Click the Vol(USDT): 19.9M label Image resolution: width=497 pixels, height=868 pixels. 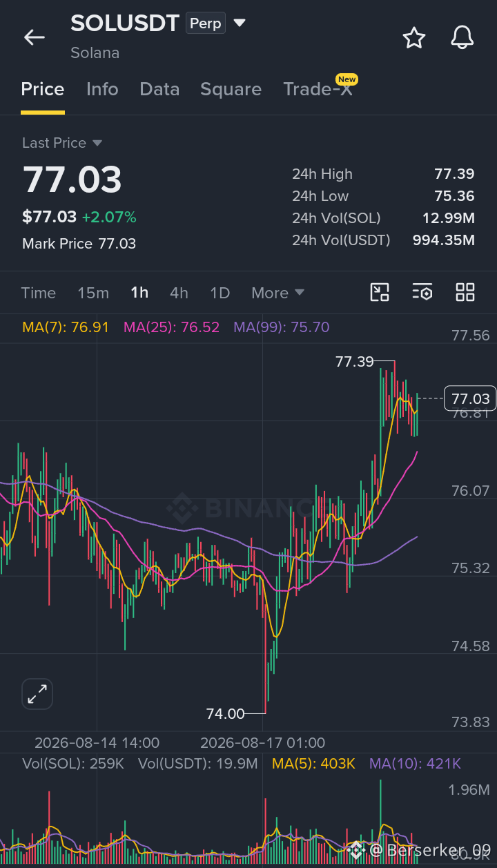[x=198, y=764]
